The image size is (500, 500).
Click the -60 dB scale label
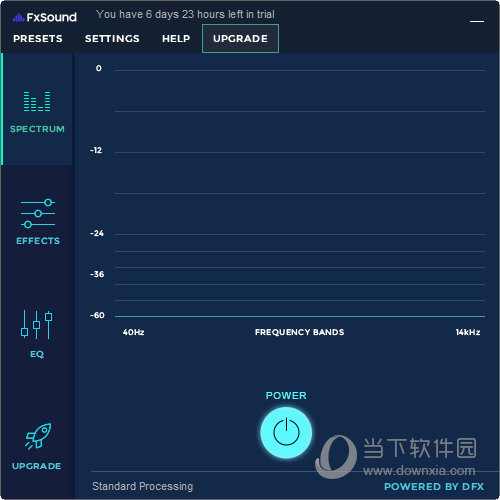97,315
